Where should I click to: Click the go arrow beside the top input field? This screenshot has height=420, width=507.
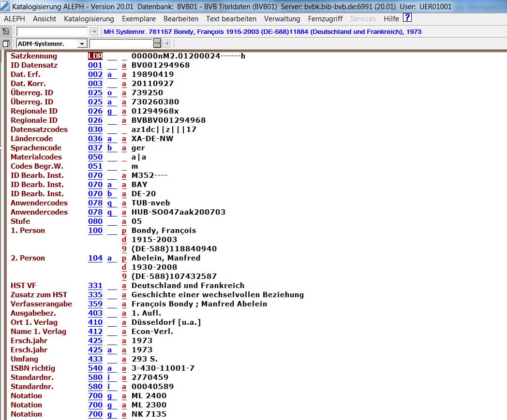(x=94, y=31)
